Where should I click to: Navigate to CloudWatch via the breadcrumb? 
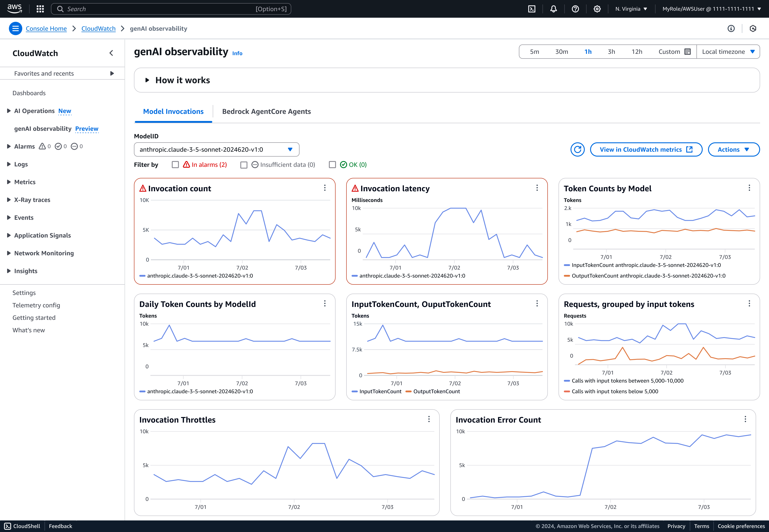click(x=98, y=28)
